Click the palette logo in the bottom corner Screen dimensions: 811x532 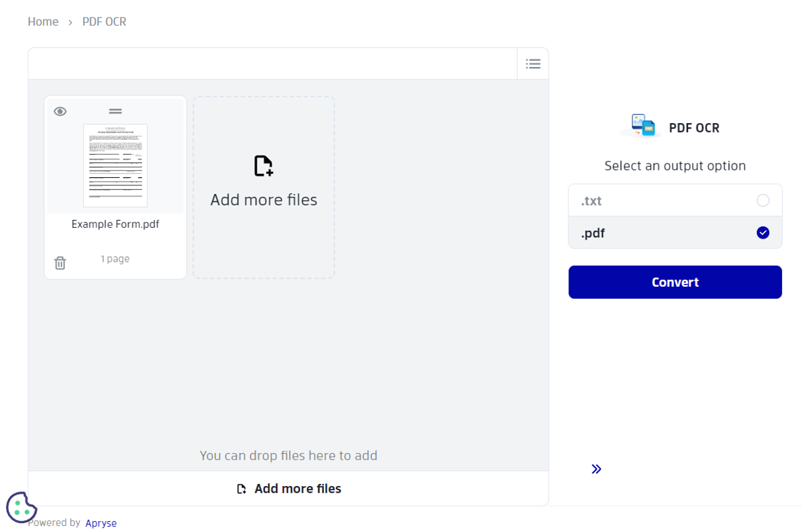click(22, 507)
